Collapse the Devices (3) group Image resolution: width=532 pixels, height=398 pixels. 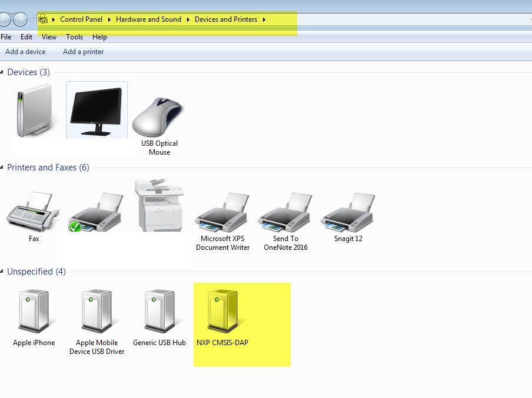(2, 72)
